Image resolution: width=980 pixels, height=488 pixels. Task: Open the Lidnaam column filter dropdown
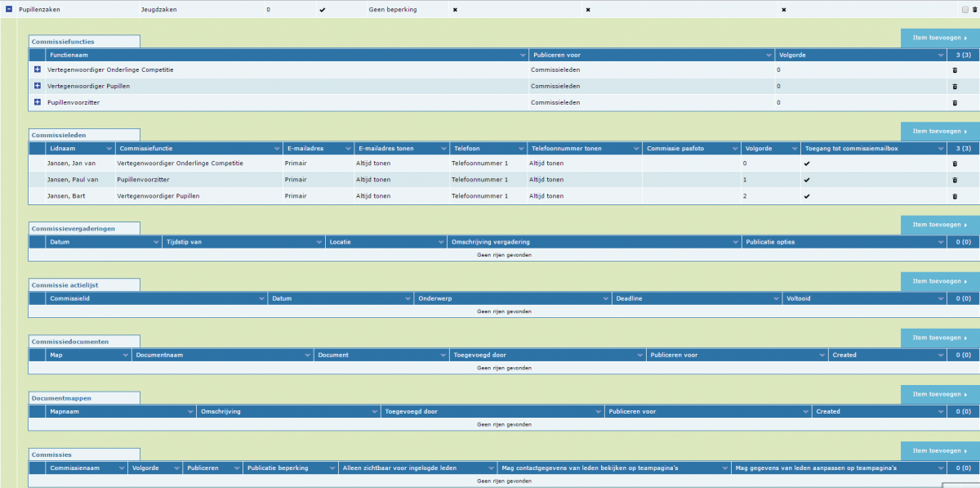109,149
